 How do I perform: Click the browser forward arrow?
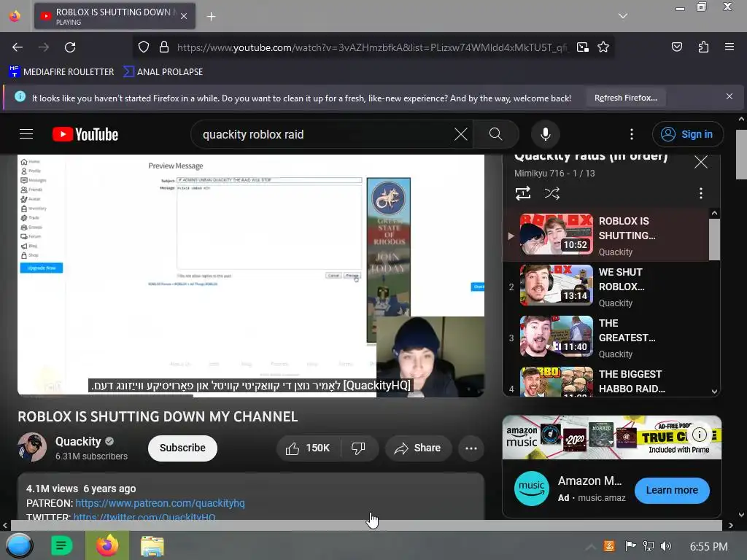[44, 47]
